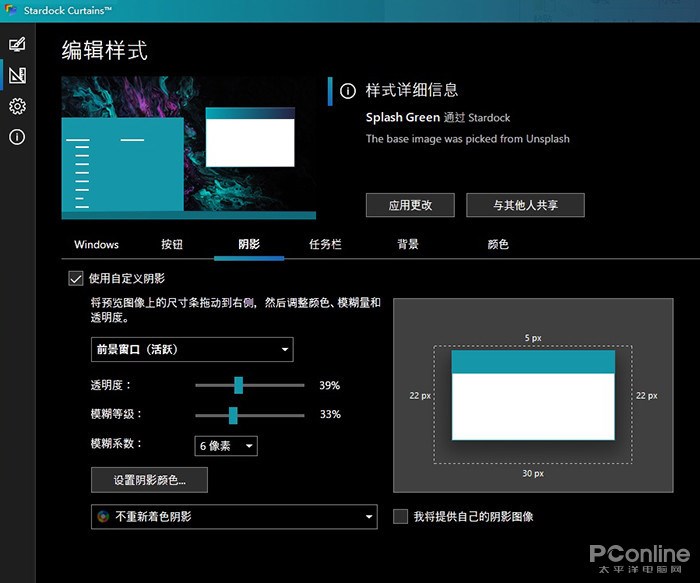The image size is (700, 583).
Task: Open the settings gear sidebar icon
Action: (x=17, y=106)
